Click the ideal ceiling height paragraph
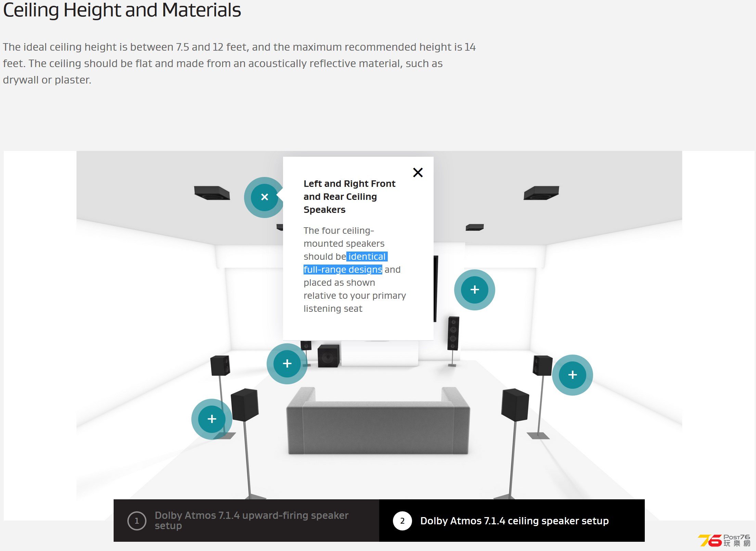 (239, 63)
